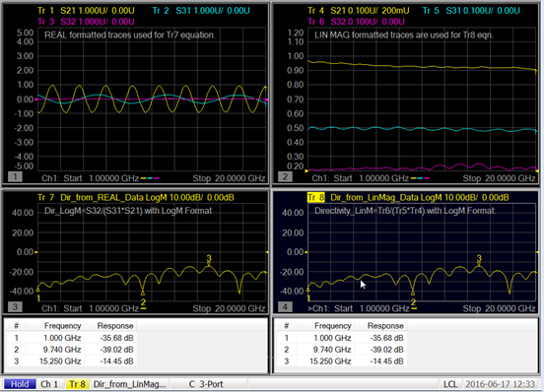Select trace Tr 2 S31 label
The image size is (544, 392).
click(x=201, y=11)
